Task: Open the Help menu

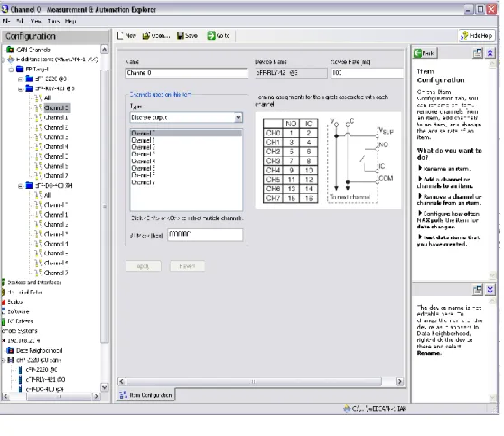Action: (x=70, y=21)
